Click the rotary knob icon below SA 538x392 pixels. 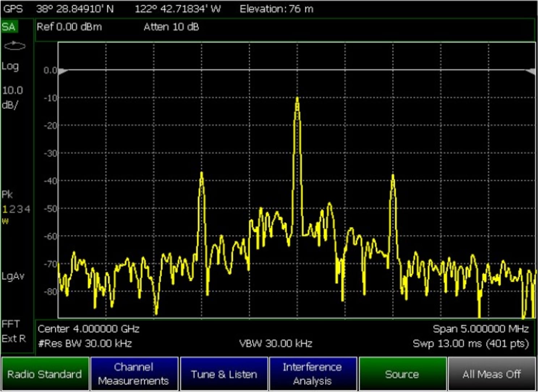pos(14,45)
